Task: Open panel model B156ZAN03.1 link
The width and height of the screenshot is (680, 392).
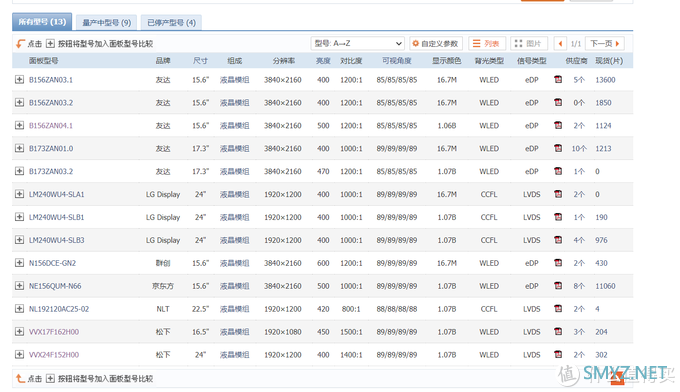Action: [x=51, y=80]
